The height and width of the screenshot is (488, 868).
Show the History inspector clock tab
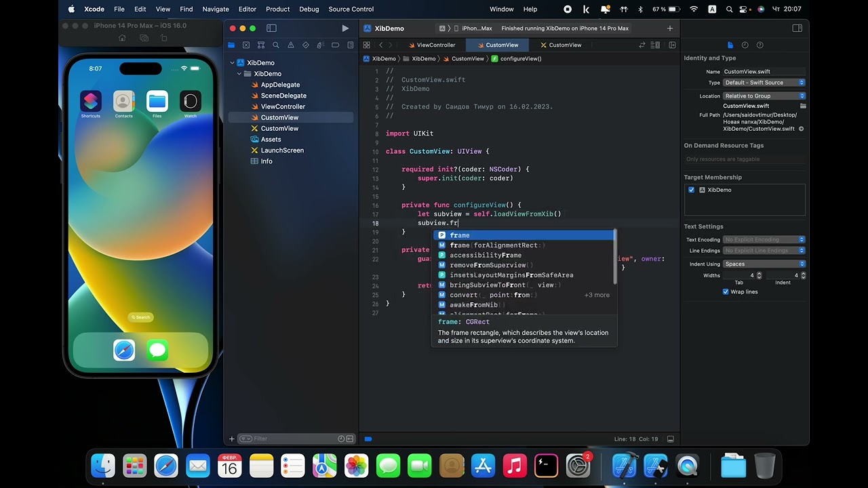tap(745, 45)
